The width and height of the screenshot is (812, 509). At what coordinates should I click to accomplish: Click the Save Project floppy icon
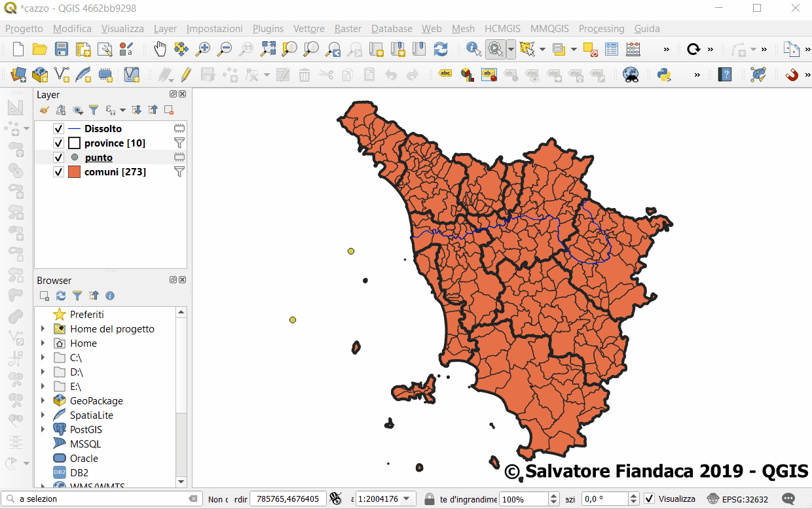click(x=61, y=49)
